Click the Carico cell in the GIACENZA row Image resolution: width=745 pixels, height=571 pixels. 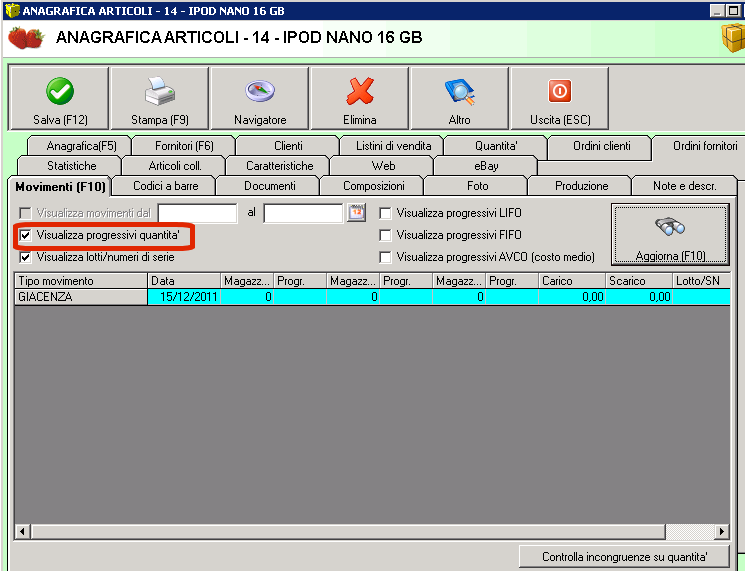pos(572,297)
